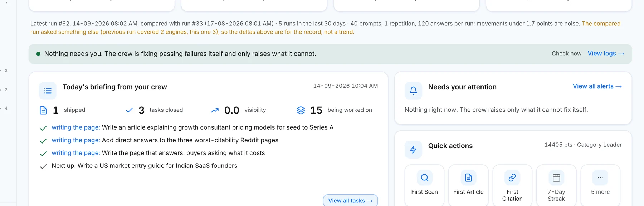Click trending arrow icon beside visibility
Viewport: 644px width, 206px height.
(x=215, y=110)
